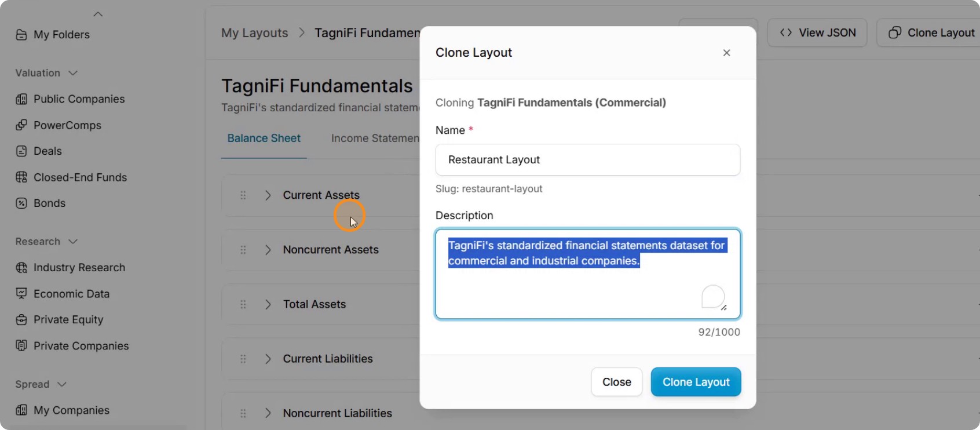The width and height of the screenshot is (980, 430).
Task: Click the page heading TagniFi Fundamentals
Action: tap(317, 86)
